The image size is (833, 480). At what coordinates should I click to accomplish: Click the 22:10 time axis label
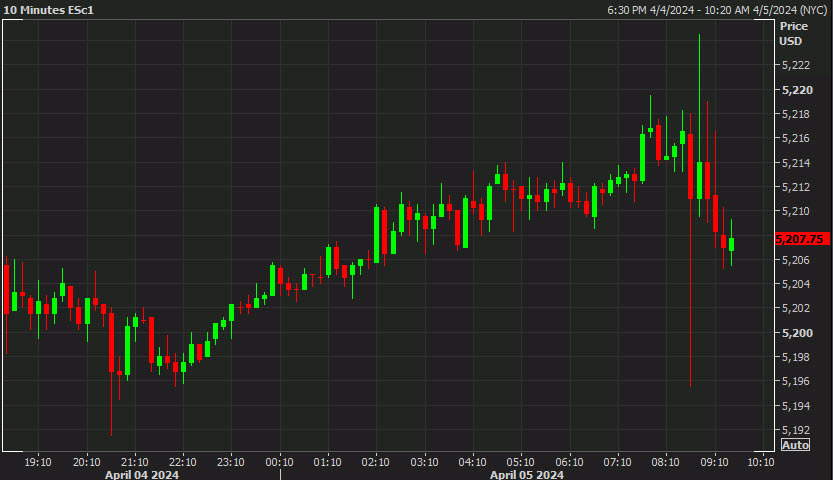182,462
